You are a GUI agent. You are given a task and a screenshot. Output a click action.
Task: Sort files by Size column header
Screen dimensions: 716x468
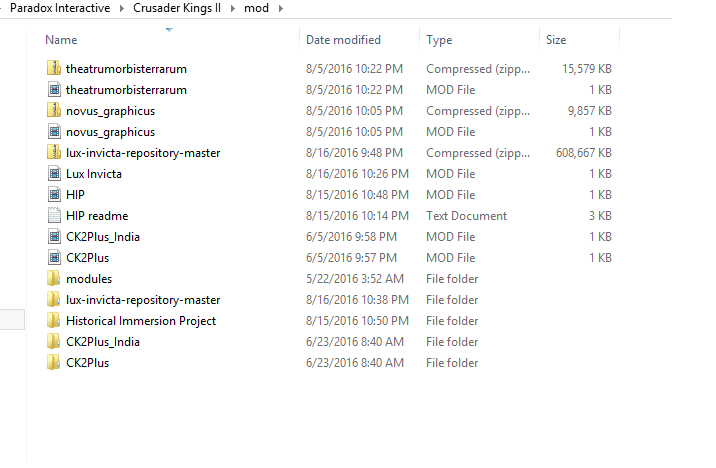556,40
